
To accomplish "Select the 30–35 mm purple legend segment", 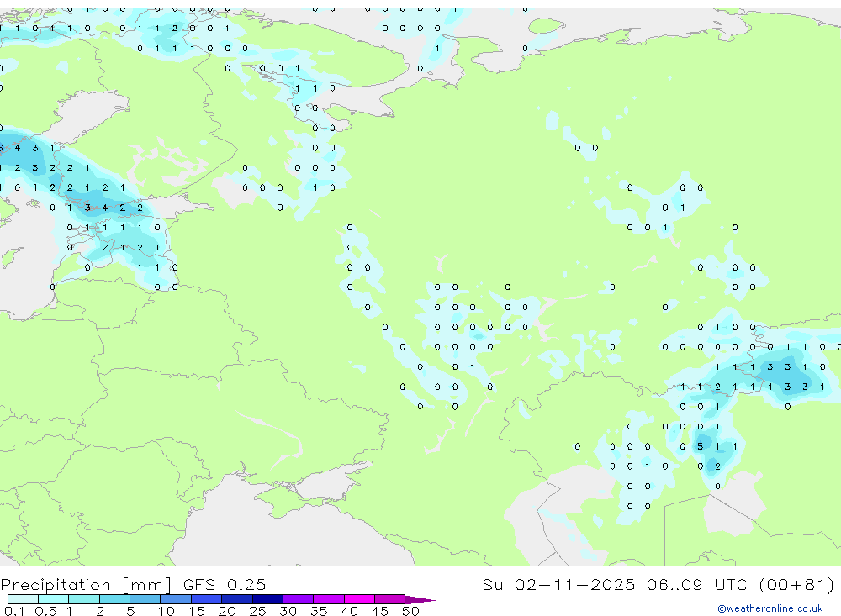I will (x=299, y=599).
